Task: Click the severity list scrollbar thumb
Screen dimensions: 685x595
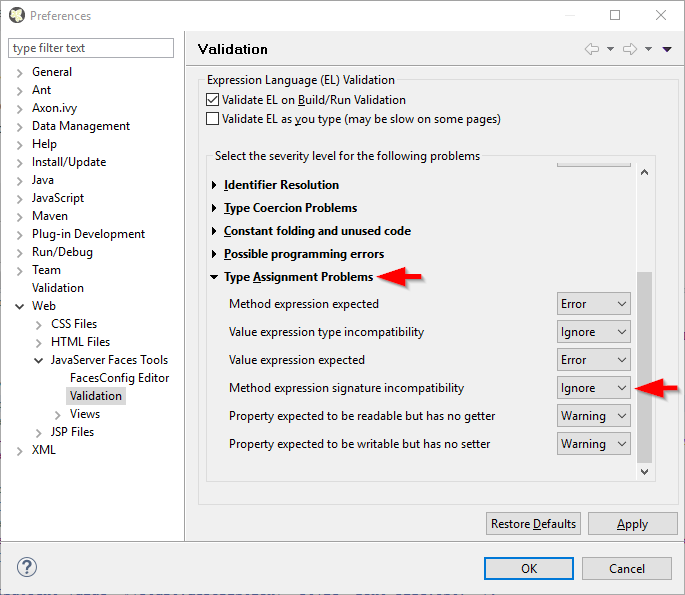Action: [644, 367]
